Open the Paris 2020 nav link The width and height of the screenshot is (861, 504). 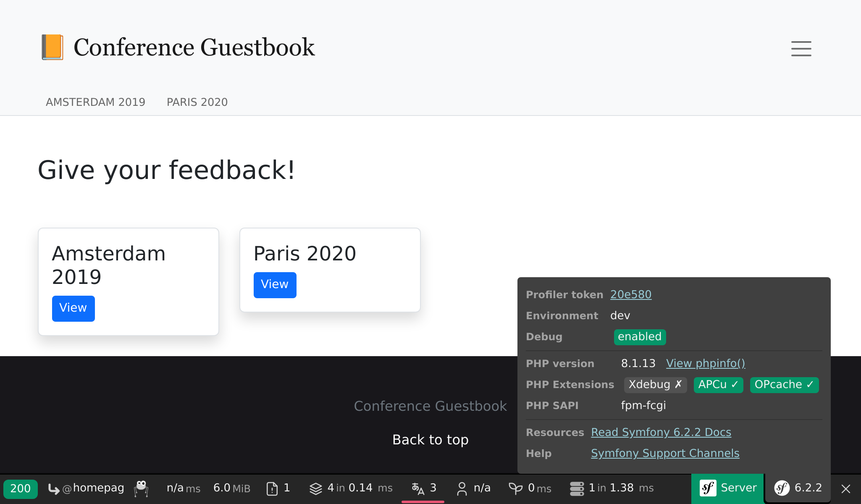(197, 102)
